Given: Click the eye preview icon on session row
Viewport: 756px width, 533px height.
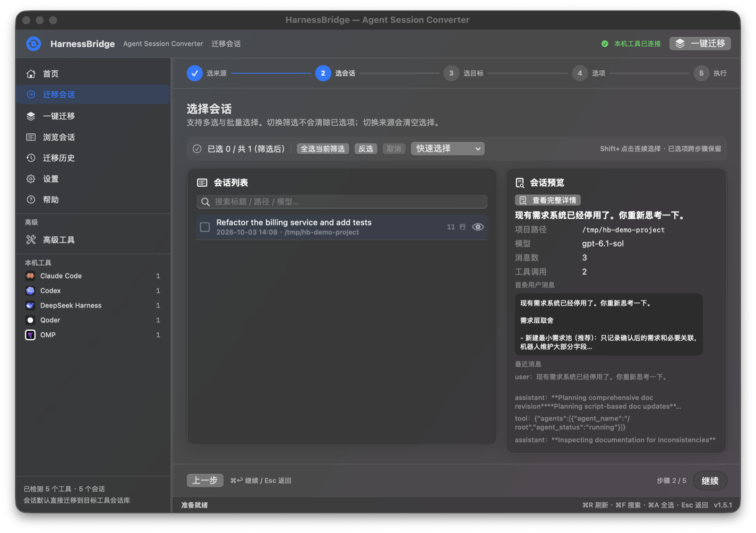Looking at the screenshot, I should click(478, 227).
